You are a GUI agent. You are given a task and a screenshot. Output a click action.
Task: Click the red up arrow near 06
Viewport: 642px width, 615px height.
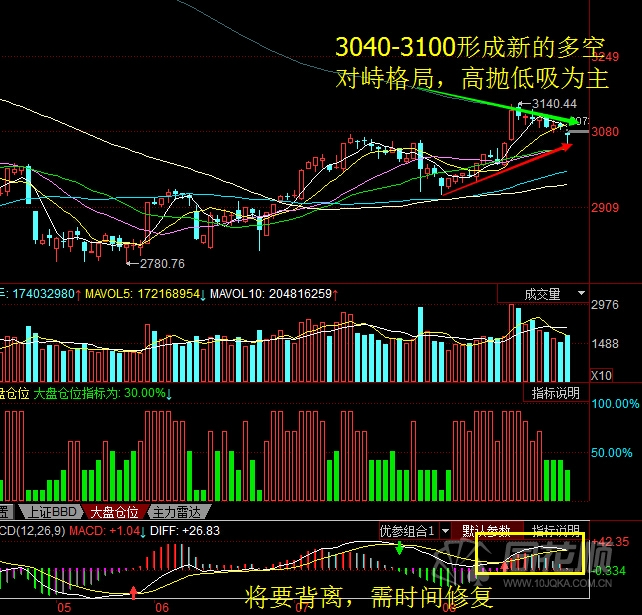click(133, 594)
